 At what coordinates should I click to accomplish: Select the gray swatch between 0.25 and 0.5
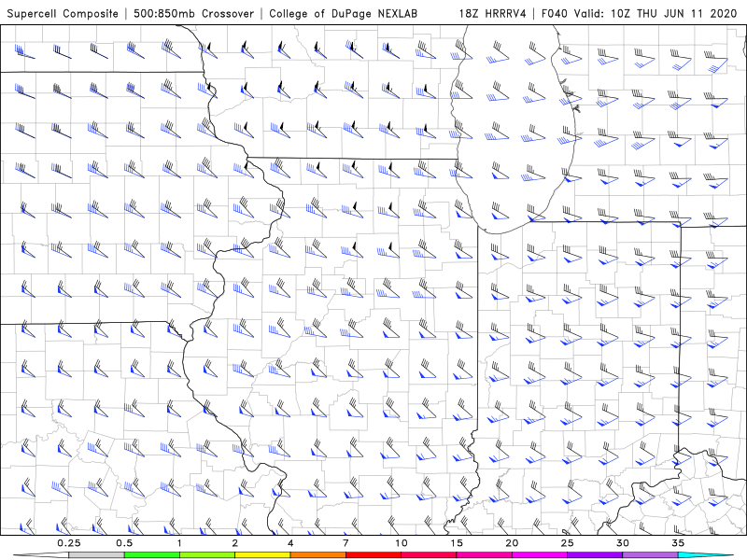[x=96, y=555]
